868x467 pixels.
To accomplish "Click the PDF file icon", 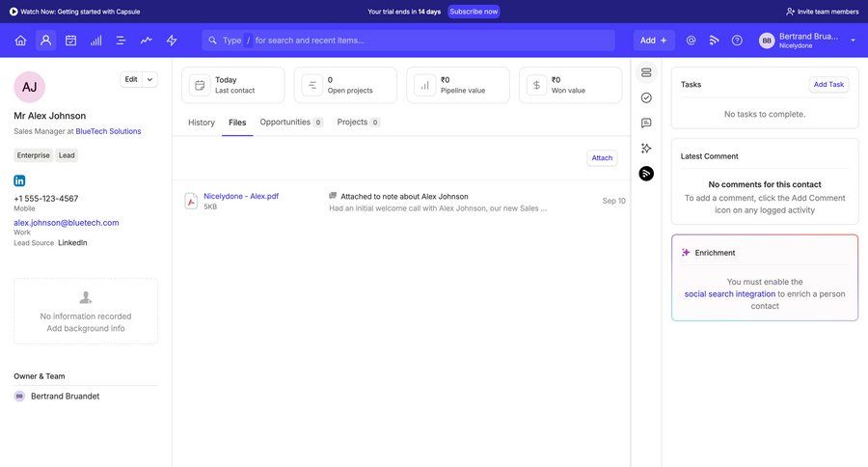I will tap(191, 201).
